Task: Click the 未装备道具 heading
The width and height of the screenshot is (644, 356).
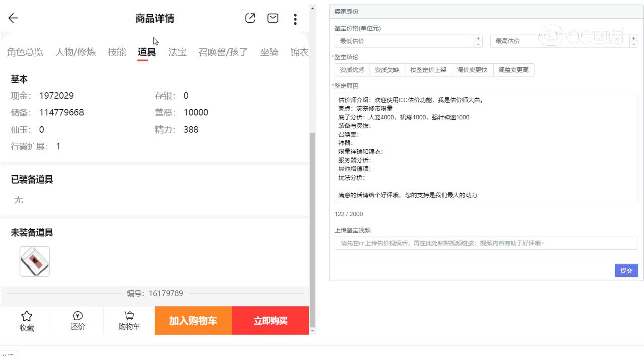Action: [x=32, y=233]
